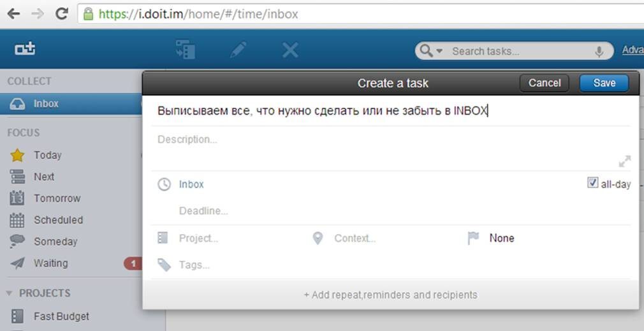Click the add new task icon

tap(25, 50)
